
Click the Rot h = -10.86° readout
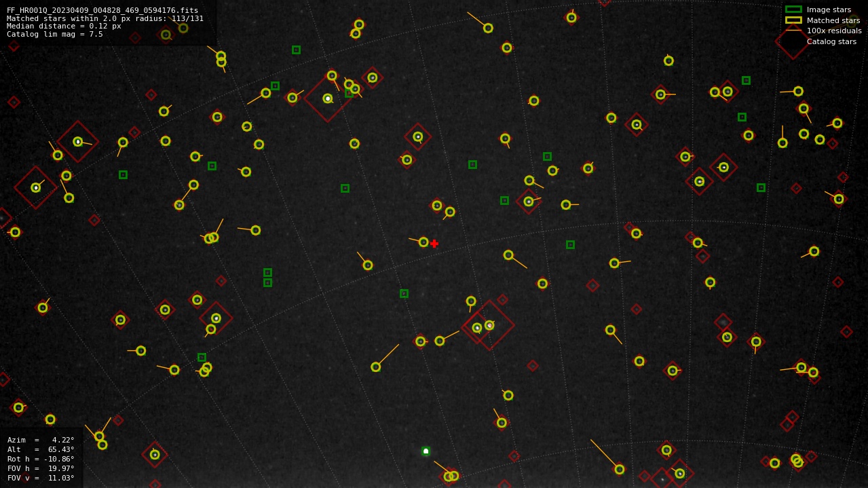tap(41, 459)
